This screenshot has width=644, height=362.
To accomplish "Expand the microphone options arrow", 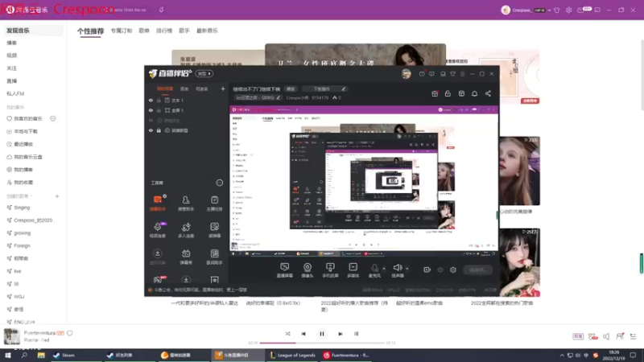I will click(384, 269).
